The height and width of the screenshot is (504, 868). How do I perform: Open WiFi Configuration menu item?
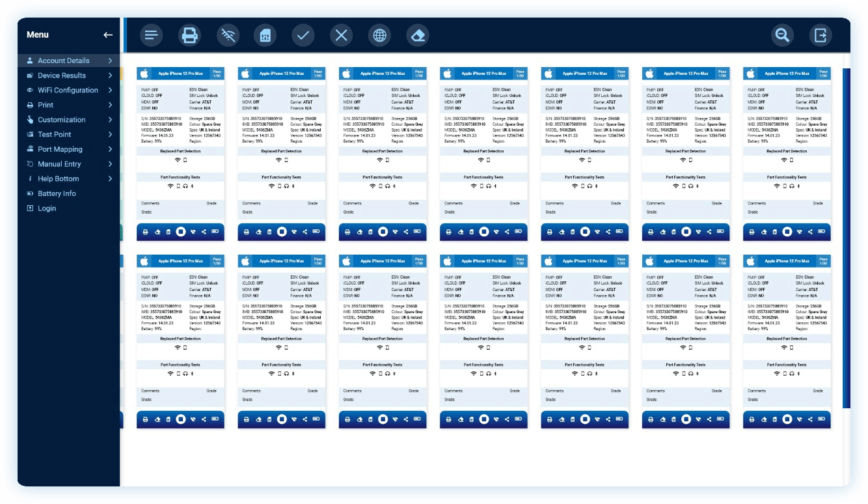[x=69, y=90]
